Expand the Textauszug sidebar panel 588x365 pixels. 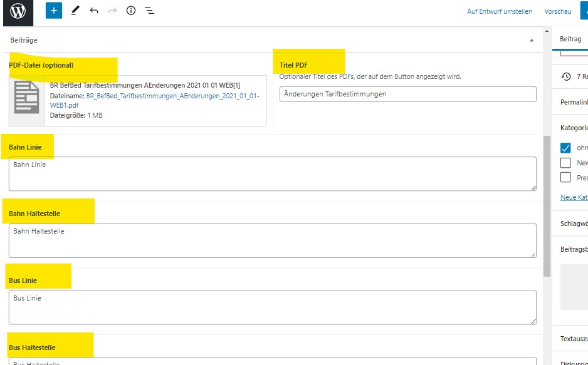pyautogui.click(x=574, y=339)
